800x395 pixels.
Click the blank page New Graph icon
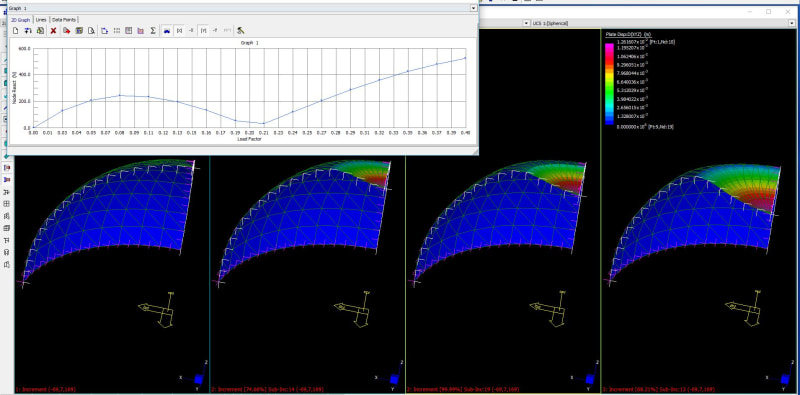coord(15,31)
